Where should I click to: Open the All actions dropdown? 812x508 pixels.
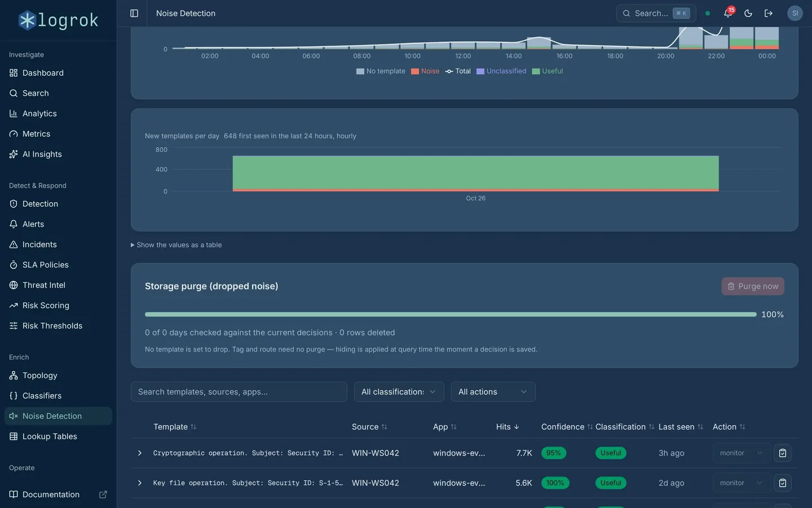(493, 392)
